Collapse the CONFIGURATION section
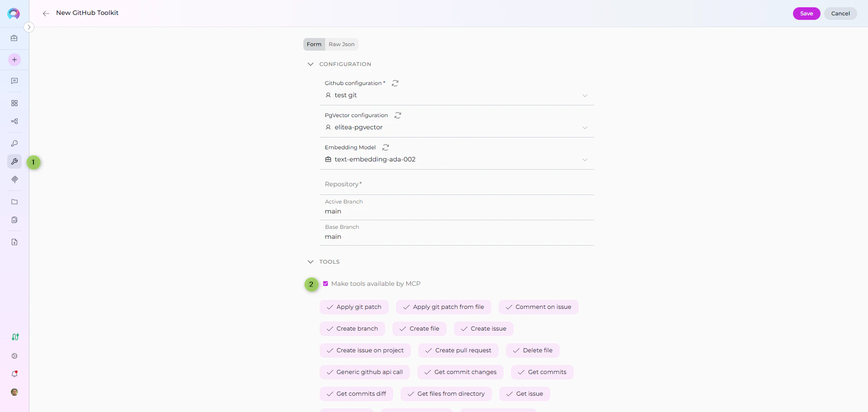This screenshot has width=868, height=412. [311, 64]
